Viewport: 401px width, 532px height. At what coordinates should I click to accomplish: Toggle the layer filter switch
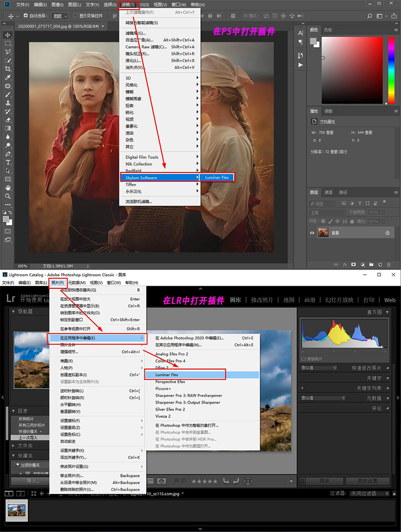coord(384,202)
